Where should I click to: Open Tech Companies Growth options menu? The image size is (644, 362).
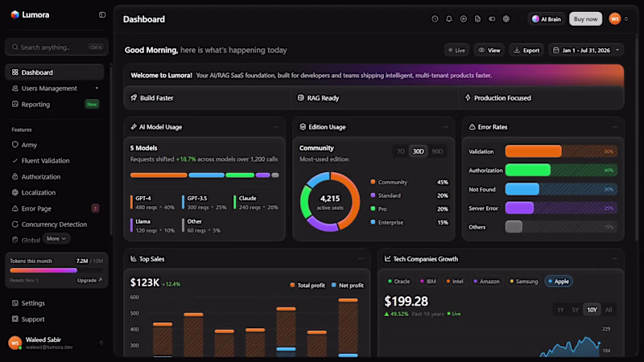(615, 259)
